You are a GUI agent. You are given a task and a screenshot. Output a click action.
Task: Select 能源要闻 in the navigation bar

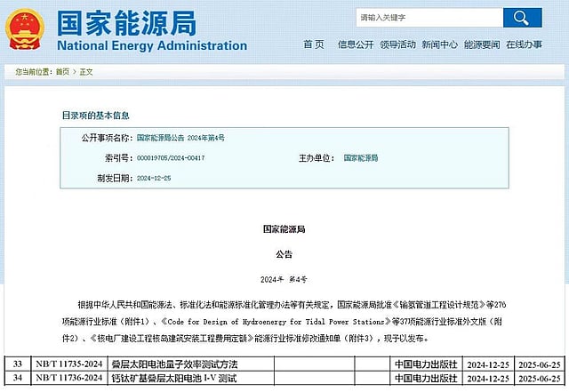[481, 44]
